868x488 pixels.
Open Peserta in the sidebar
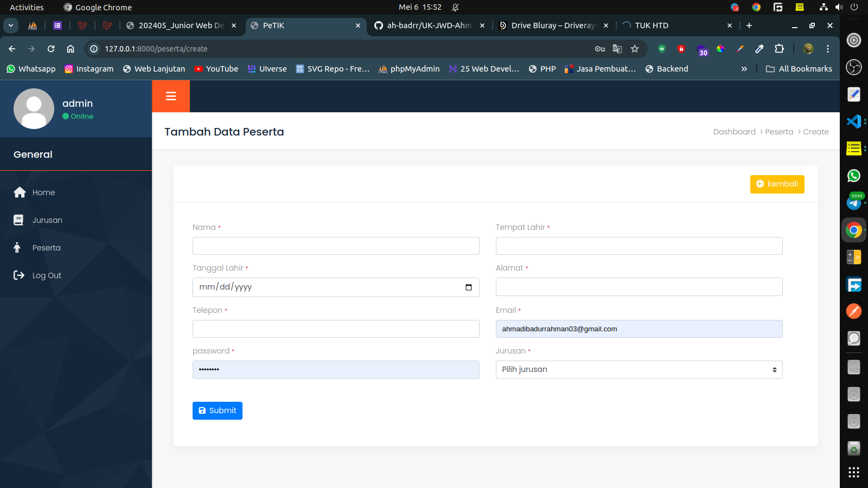(x=46, y=248)
